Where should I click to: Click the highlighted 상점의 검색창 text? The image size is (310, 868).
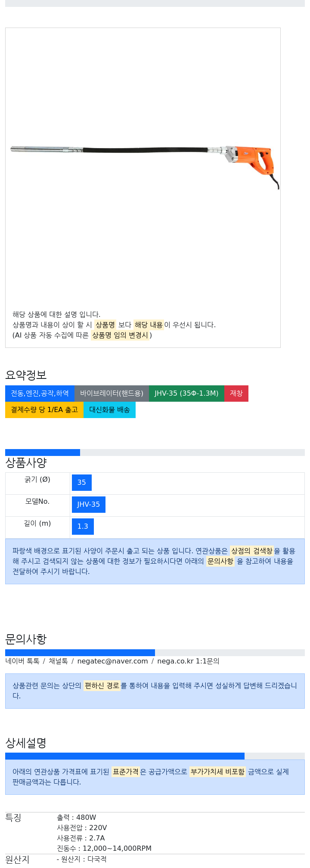coord(252,551)
